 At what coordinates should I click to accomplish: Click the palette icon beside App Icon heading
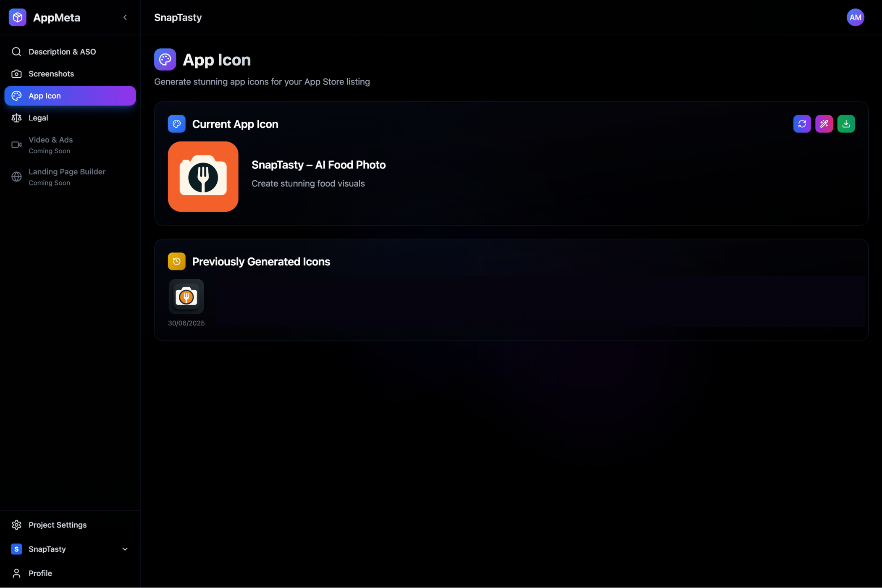pos(165,60)
